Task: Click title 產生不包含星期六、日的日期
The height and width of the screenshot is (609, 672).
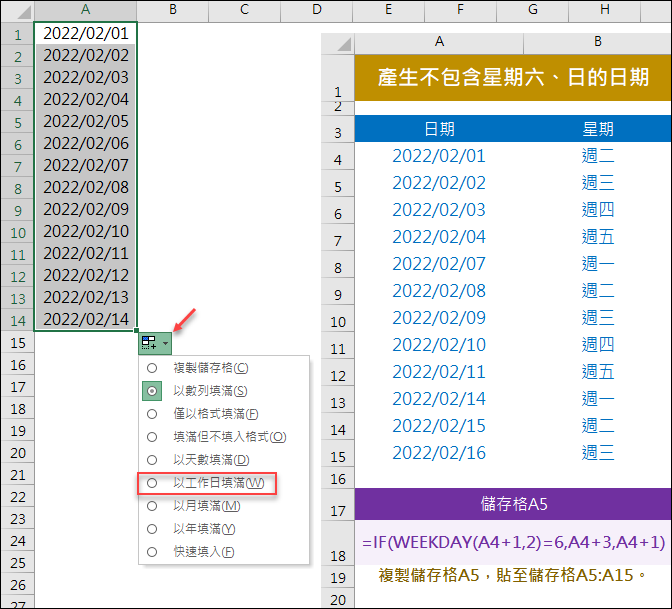Action: point(513,78)
